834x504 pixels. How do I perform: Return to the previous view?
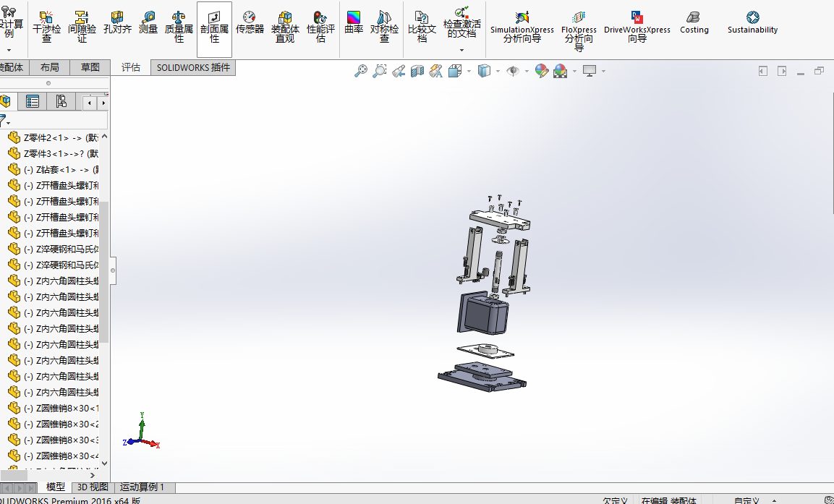point(399,71)
